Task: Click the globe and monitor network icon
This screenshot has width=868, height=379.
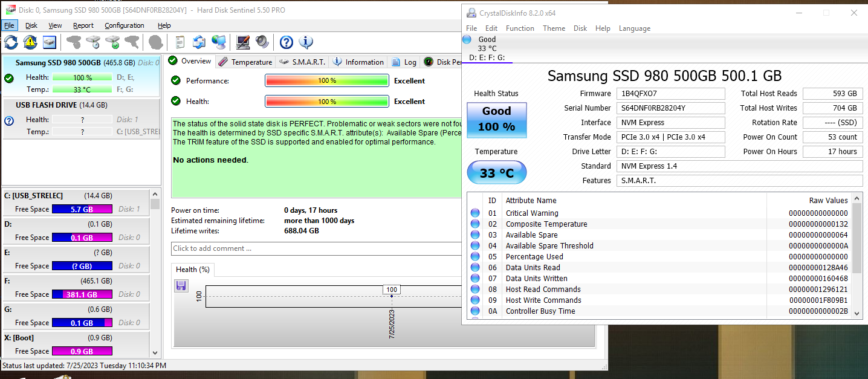Action: (x=219, y=42)
